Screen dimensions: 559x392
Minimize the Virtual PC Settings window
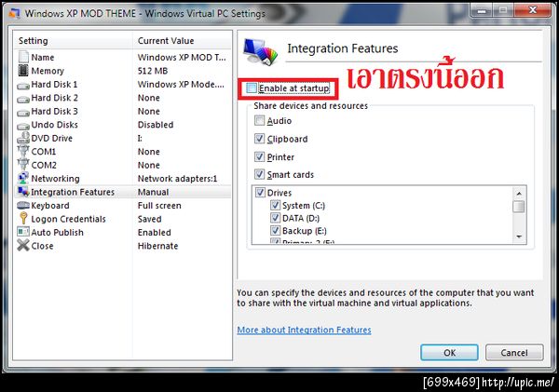(x=482, y=10)
